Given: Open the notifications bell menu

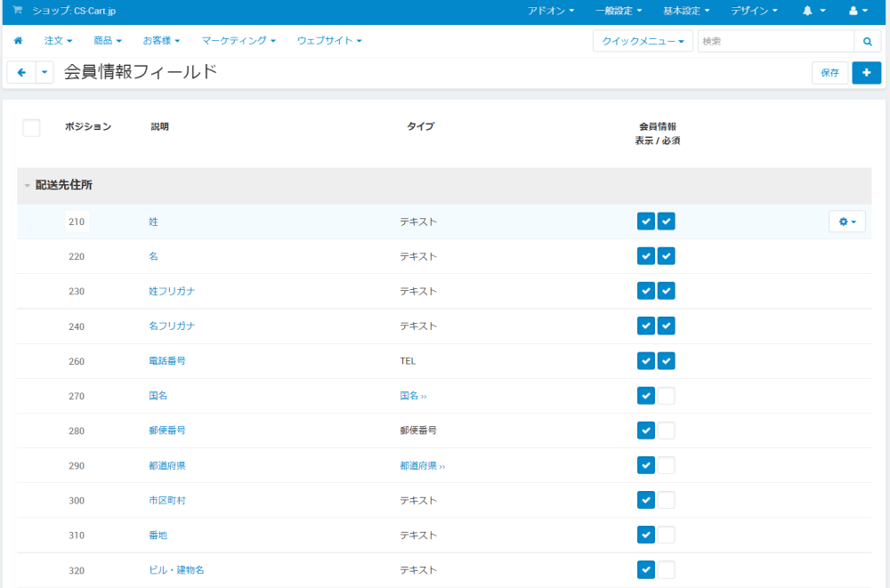Looking at the screenshot, I should [813, 11].
